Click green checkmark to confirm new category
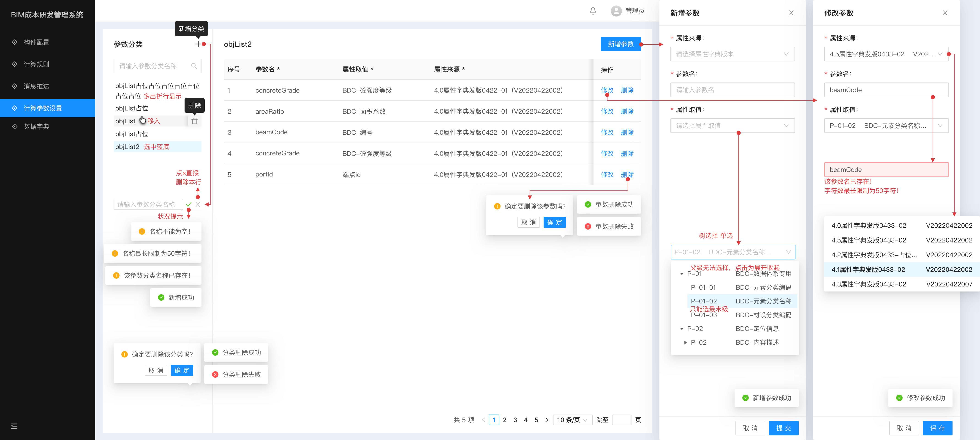 (189, 204)
